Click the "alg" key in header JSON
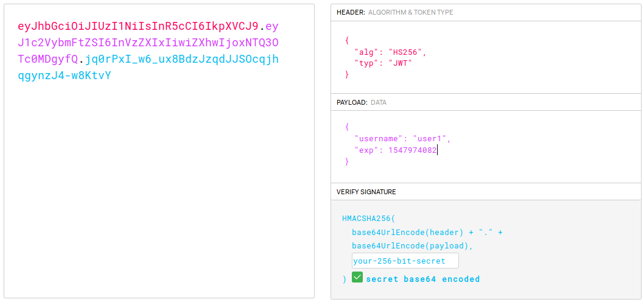The image size is (644, 302). tap(366, 52)
